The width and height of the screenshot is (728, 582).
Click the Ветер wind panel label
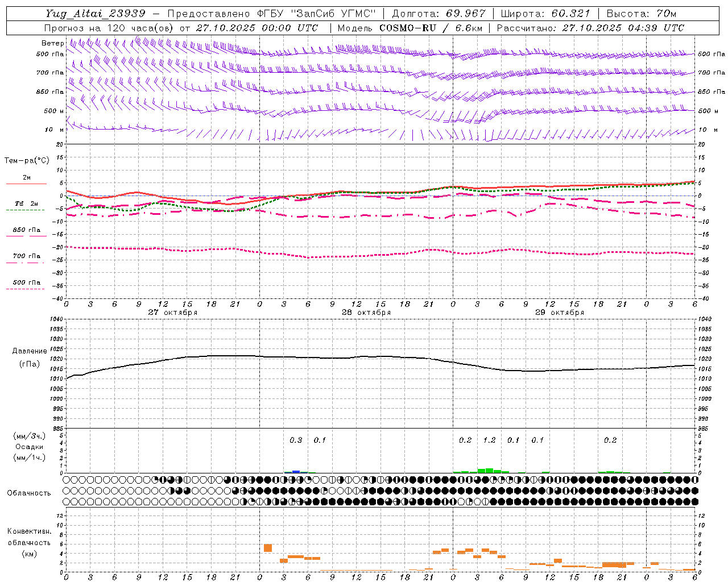pyautogui.click(x=52, y=43)
